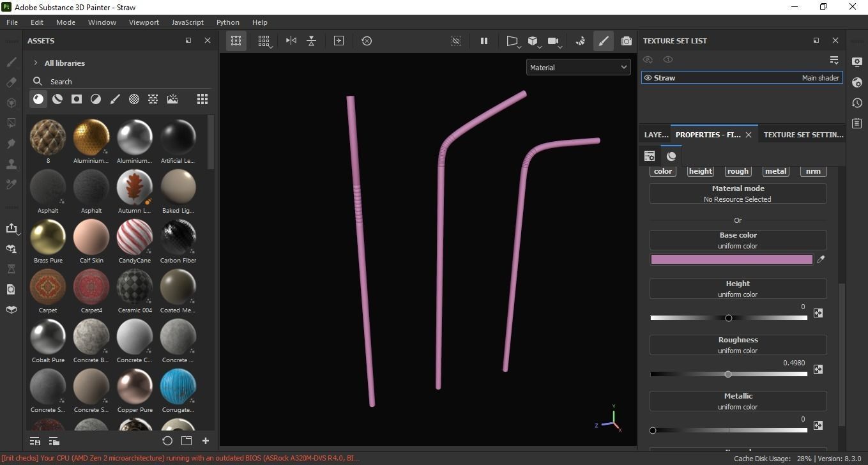The height and width of the screenshot is (465, 868).
Task: Open the Material viewport channel dropdown
Action: (578, 67)
